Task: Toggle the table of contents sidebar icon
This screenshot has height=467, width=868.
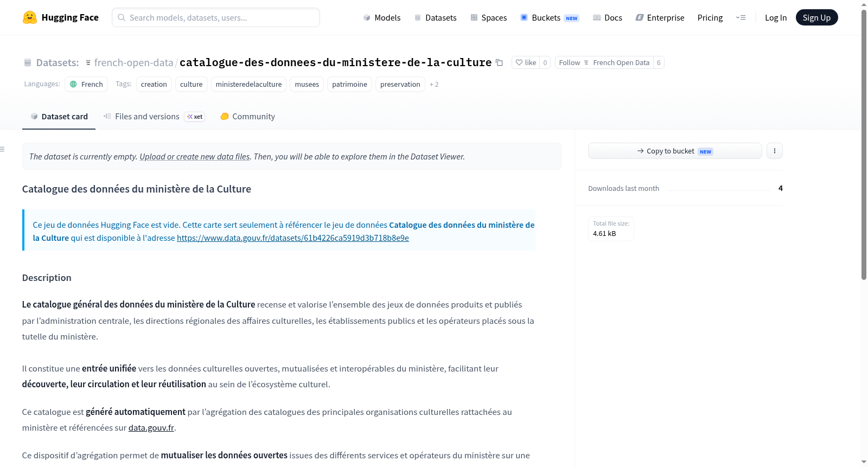Action: (x=2, y=149)
